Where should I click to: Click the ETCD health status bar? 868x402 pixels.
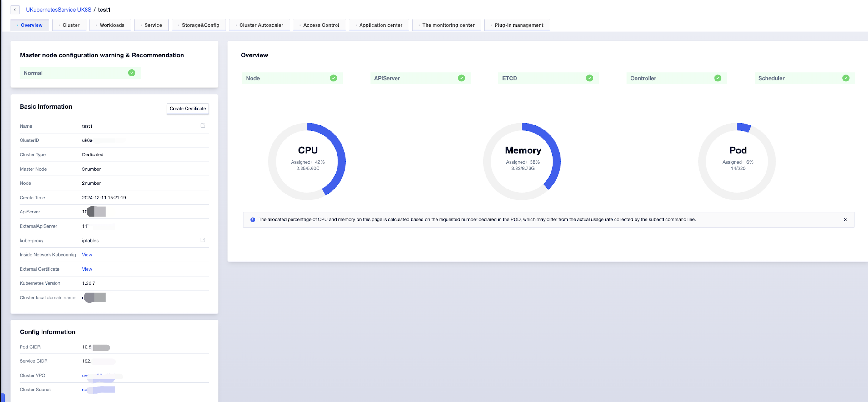coord(548,78)
